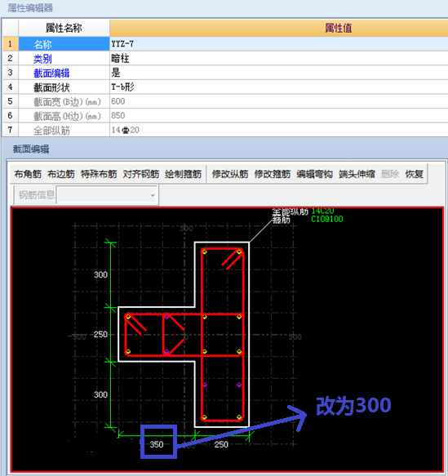Choose the 特殊布筋 tool
The height and width of the screenshot is (476, 448).
(x=99, y=174)
